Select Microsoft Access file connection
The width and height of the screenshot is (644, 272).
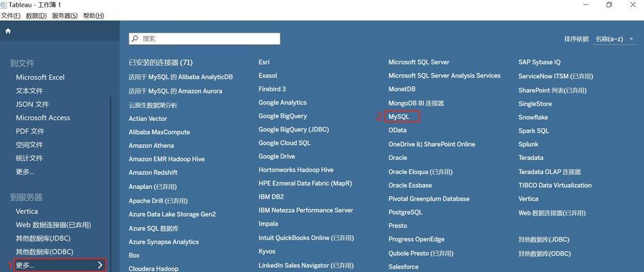43,118
